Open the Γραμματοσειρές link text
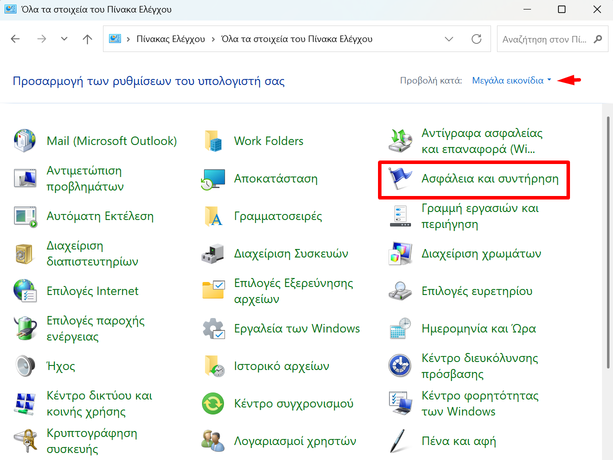The height and width of the screenshot is (460, 613). [278, 216]
